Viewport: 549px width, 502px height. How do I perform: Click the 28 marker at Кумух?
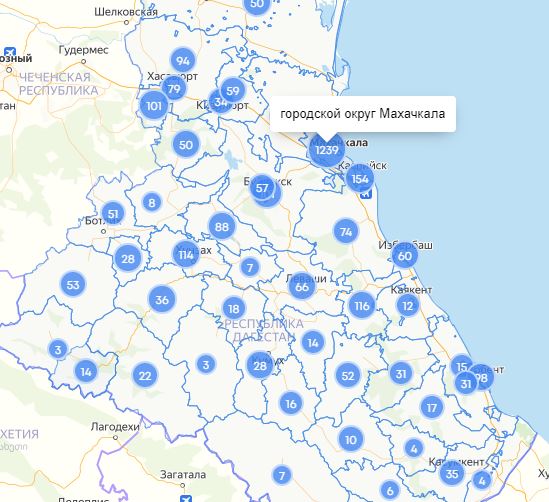pos(259,366)
